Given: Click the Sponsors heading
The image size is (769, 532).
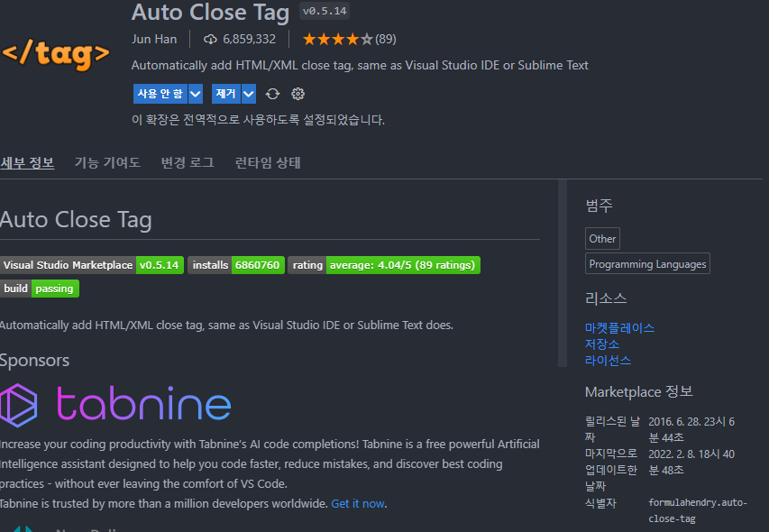Looking at the screenshot, I should click(35, 361).
